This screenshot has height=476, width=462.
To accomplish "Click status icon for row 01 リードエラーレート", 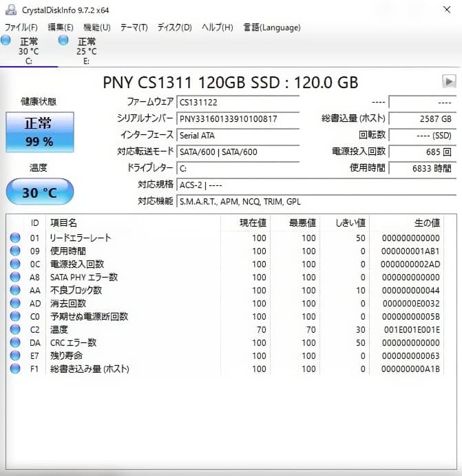I will tap(15, 238).
